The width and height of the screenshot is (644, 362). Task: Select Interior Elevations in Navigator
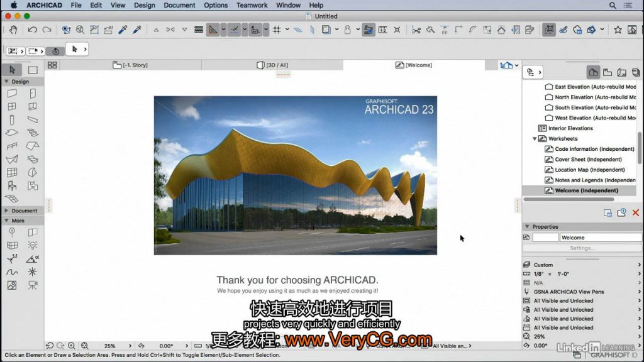(x=570, y=128)
